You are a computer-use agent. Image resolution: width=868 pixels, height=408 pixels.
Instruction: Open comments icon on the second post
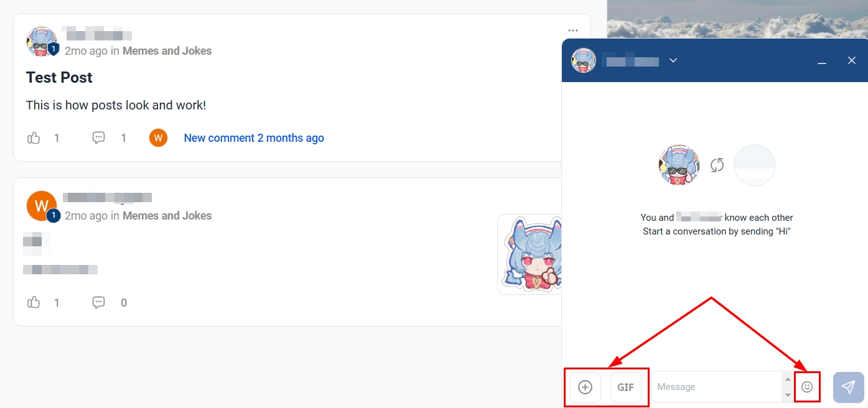coord(98,303)
